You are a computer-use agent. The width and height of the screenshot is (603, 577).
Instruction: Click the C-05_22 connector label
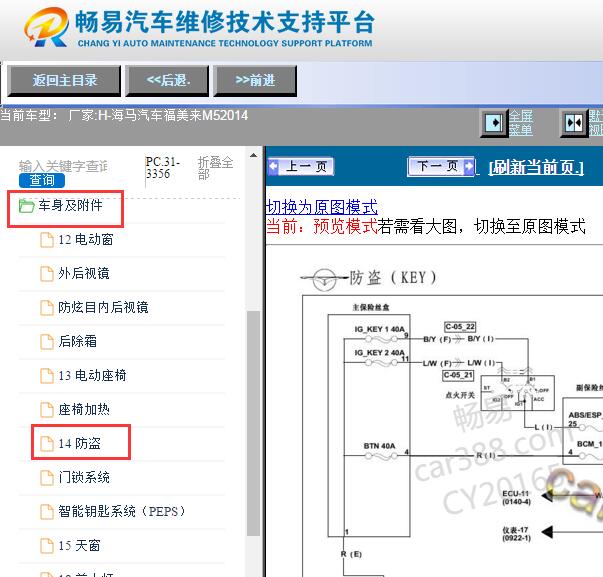(460, 327)
